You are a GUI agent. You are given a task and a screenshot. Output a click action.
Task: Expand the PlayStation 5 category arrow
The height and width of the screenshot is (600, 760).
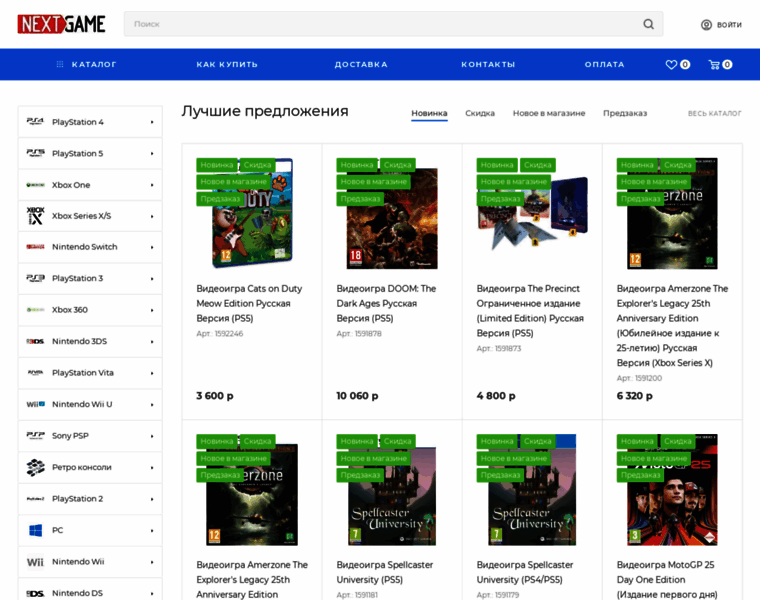(x=152, y=154)
